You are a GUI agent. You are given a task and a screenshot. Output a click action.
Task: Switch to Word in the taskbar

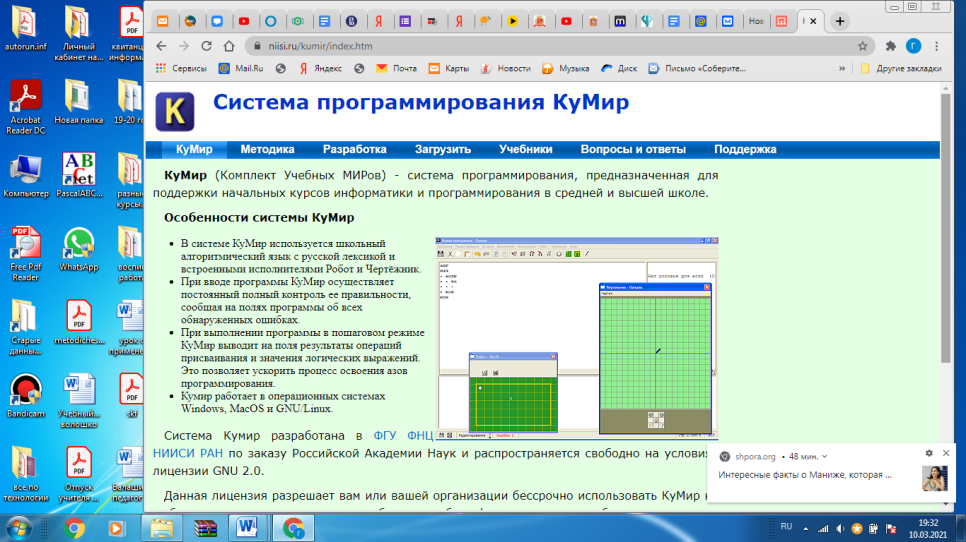click(x=248, y=528)
